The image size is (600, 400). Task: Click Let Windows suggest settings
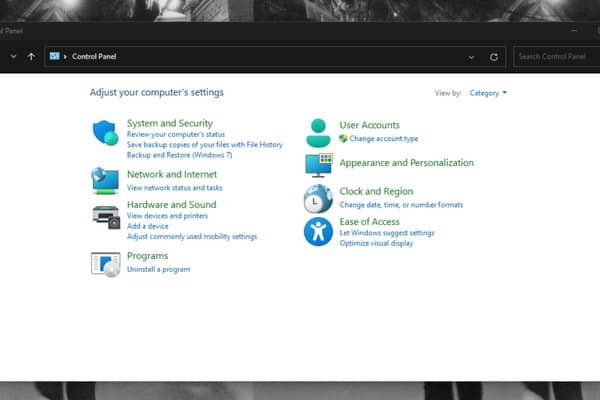[x=387, y=233]
